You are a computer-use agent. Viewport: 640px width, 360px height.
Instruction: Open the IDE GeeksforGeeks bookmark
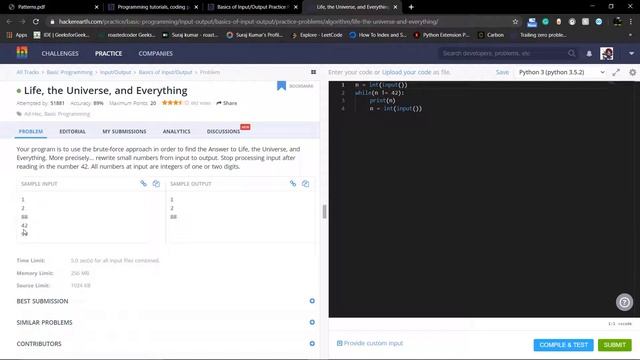pos(61,35)
